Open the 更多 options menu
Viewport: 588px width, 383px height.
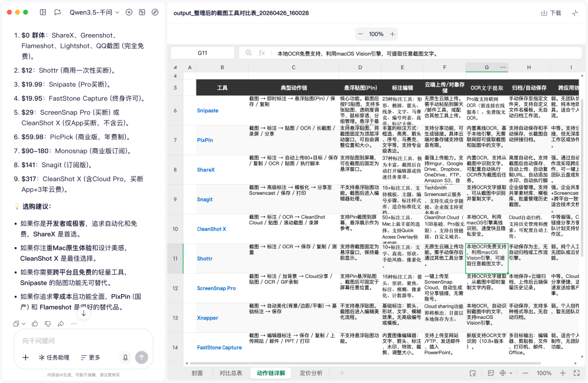click(91, 358)
